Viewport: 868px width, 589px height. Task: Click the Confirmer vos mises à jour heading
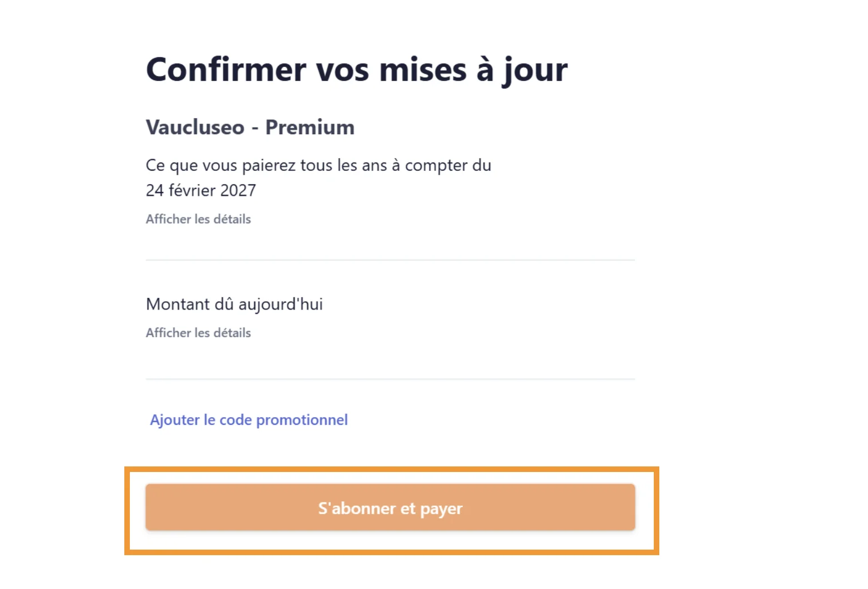pyautogui.click(x=356, y=70)
